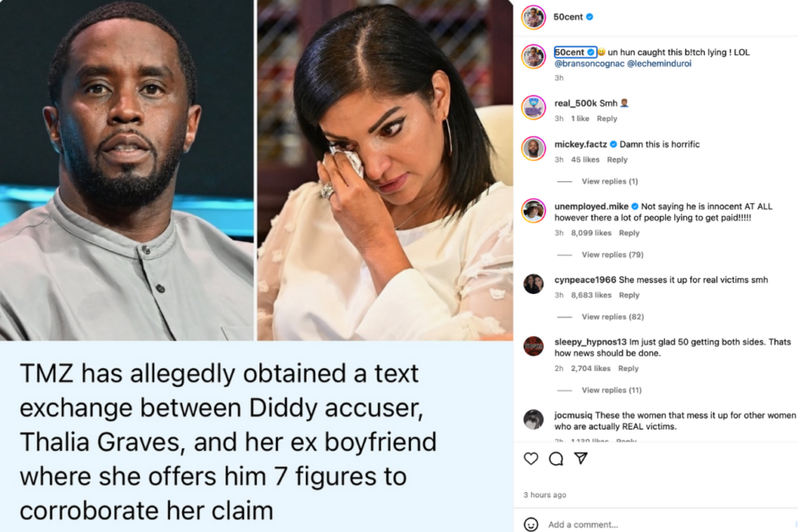798x532 pixels.
Task: Open mickey.factz's avatar
Action: tap(534, 148)
